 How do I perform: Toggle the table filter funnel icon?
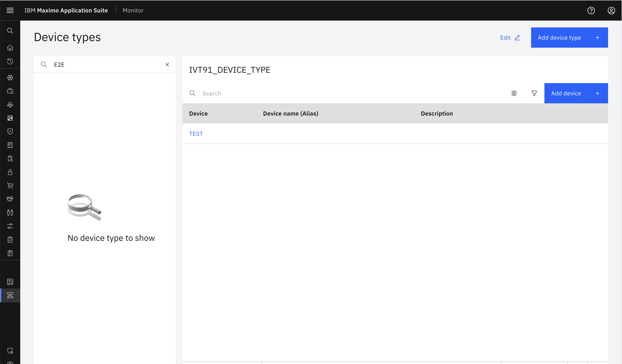534,93
